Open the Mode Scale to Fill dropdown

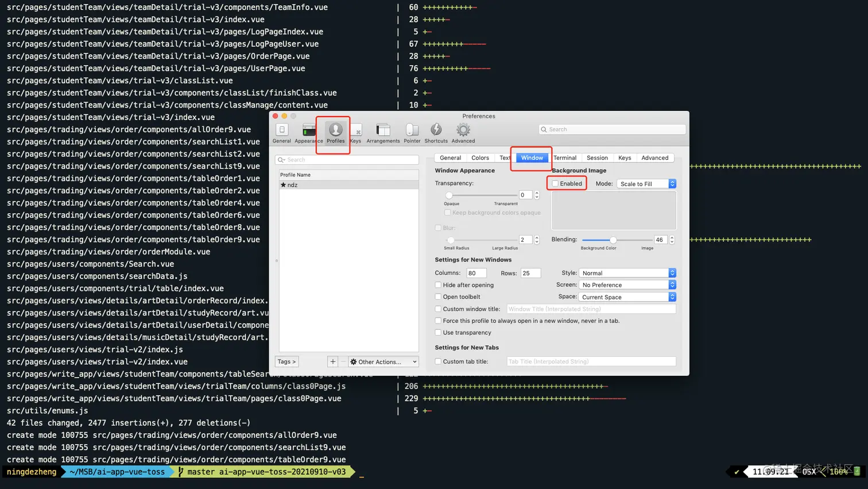click(x=646, y=184)
